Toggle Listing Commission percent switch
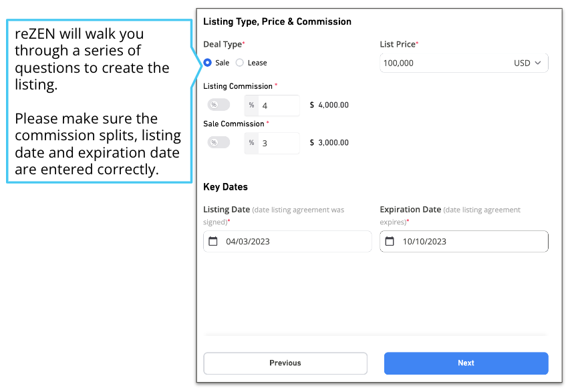The height and width of the screenshot is (392, 578). tap(219, 105)
